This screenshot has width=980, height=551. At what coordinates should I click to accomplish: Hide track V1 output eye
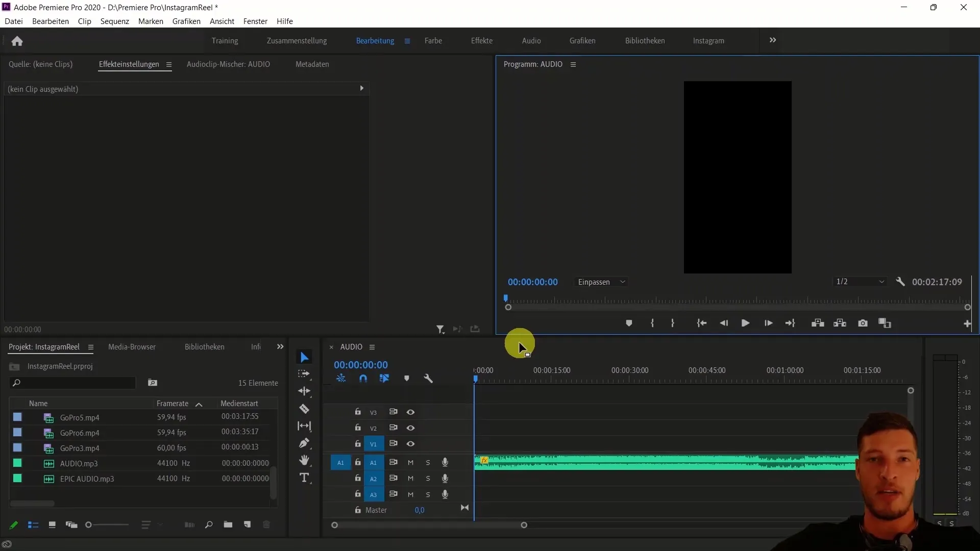410,444
